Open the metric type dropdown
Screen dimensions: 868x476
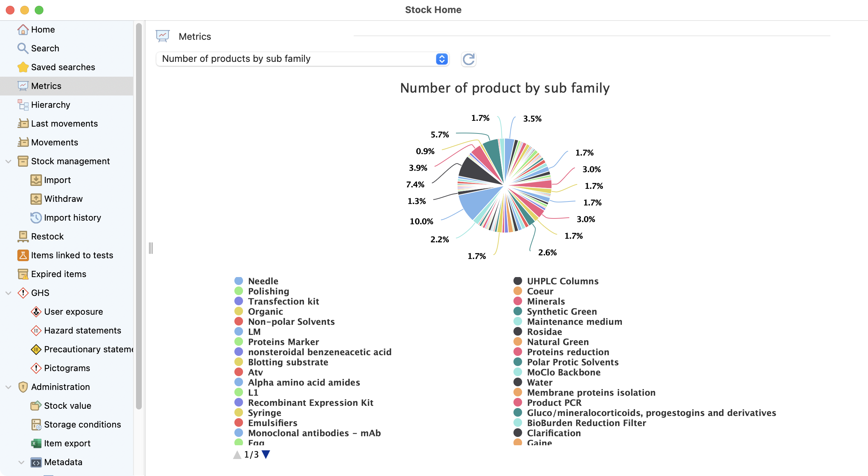tap(302, 59)
